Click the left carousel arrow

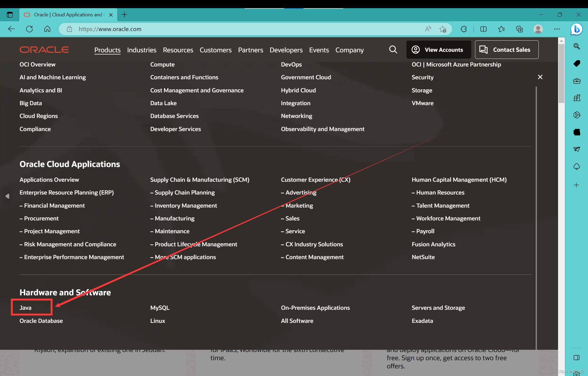(7, 196)
